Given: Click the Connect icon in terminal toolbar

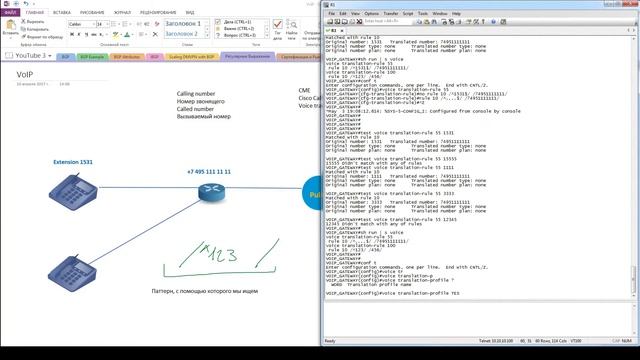Looking at the screenshot, I should [330, 21].
